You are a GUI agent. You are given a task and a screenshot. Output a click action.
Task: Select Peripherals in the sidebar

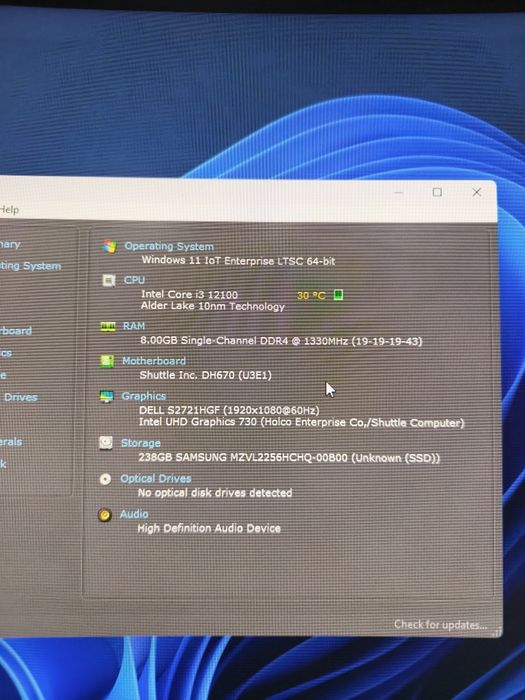pyautogui.click(x=11, y=442)
